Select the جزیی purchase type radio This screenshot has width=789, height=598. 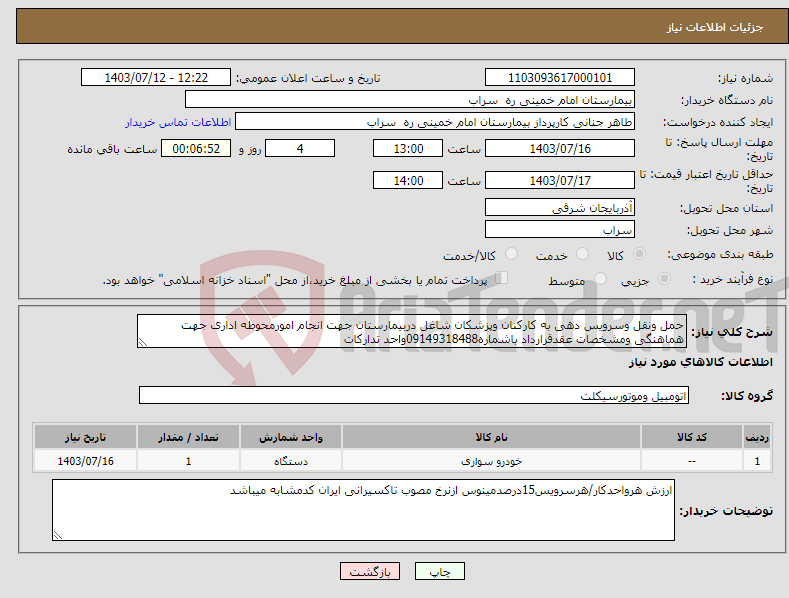tap(664, 278)
